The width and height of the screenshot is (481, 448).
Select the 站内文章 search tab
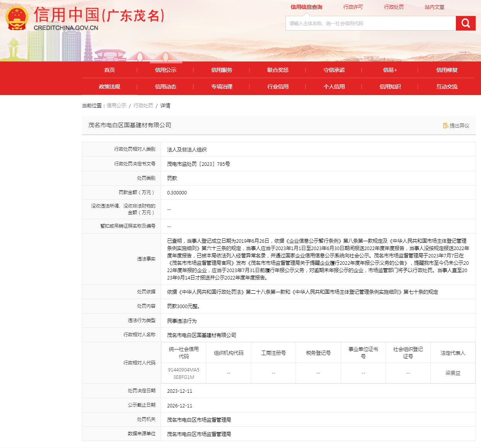click(x=435, y=7)
